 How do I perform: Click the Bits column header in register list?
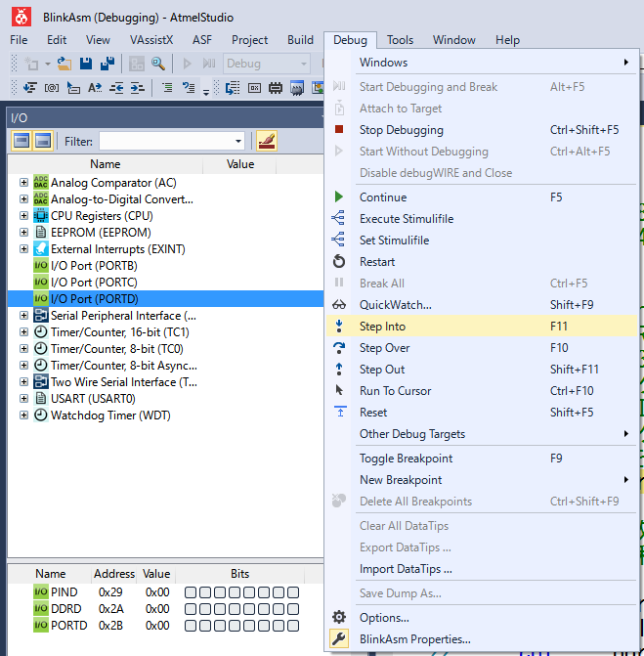pyautogui.click(x=240, y=574)
